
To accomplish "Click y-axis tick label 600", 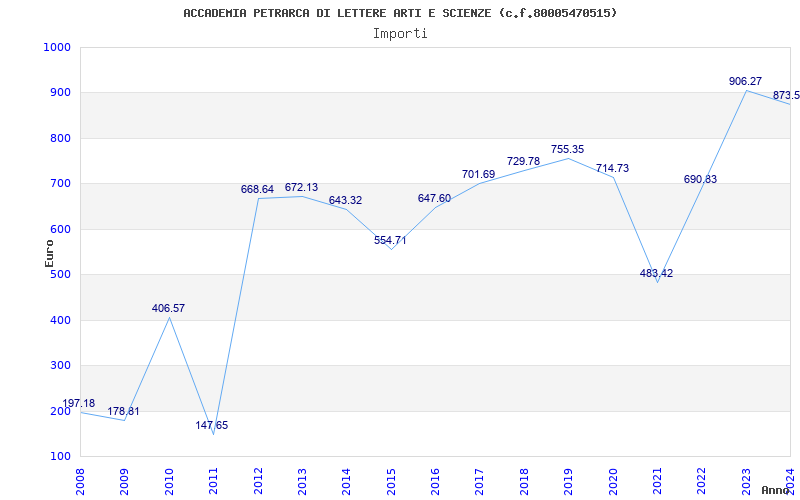I will point(60,230).
